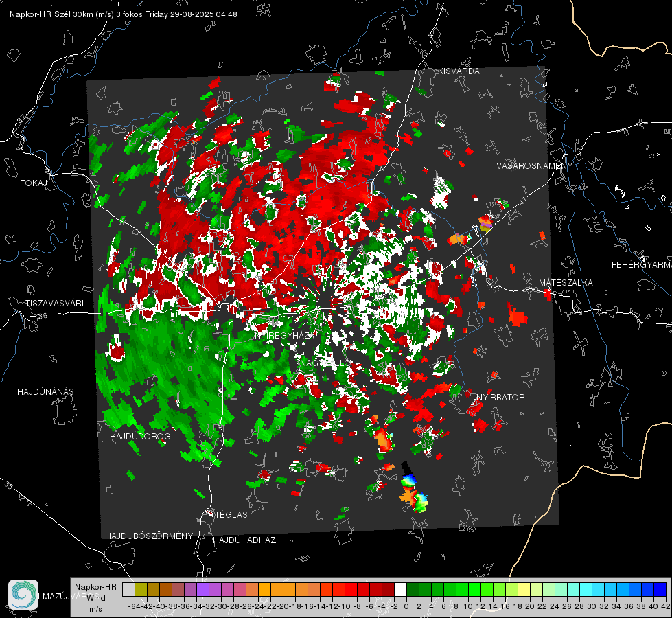Select the HAJDÚBÖSZÖRMÉNY city label
The width and height of the screenshot is (672, 618).
[x=149, y=536]
